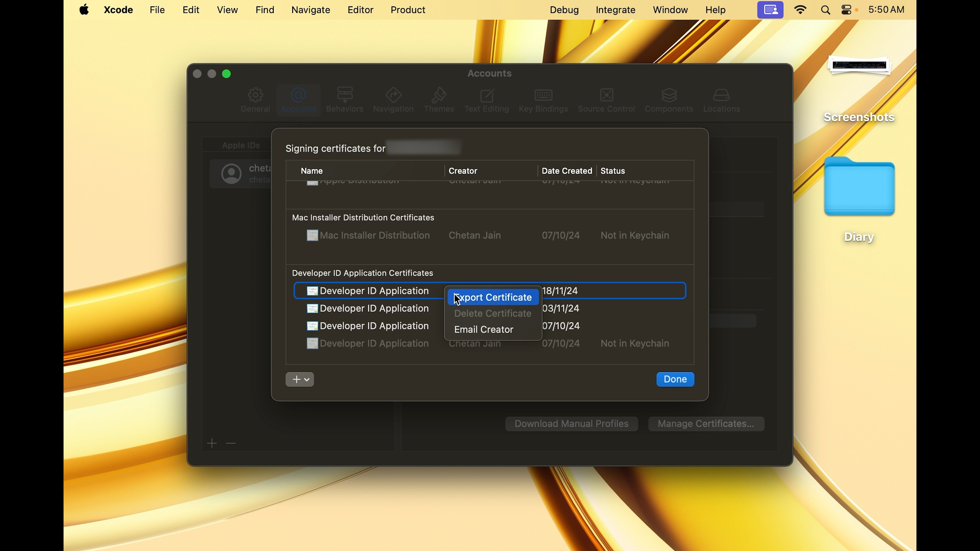Viewport: 980px width, 551px height.
Task: Click the Spotlight search icon
Action: tap(826, 10)
